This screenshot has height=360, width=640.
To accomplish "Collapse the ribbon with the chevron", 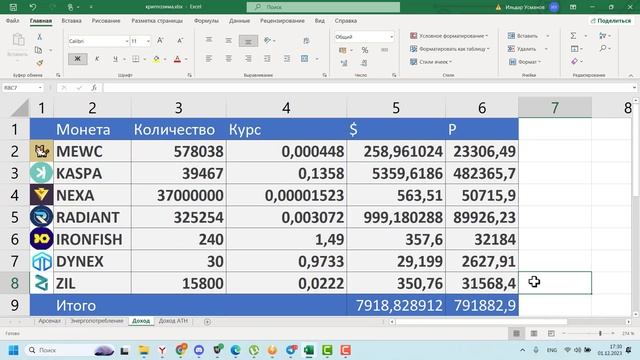I will (x=631, y=76).
